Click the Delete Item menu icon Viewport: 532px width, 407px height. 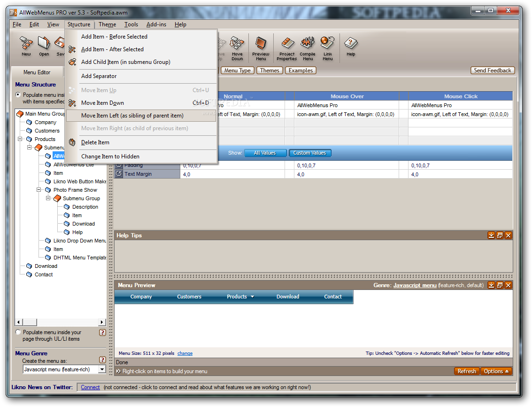[72, 142]
